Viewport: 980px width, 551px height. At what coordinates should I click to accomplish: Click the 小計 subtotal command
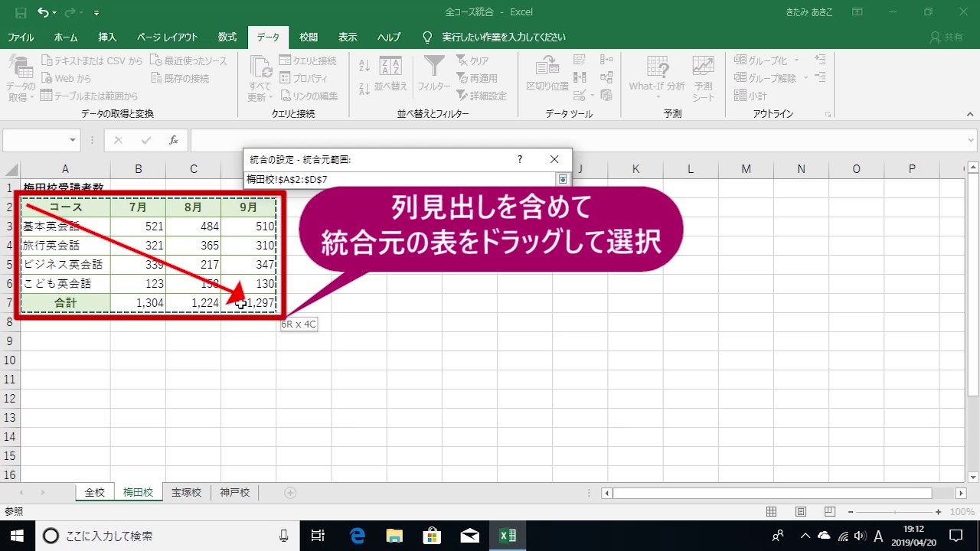[x=751, y=96]
